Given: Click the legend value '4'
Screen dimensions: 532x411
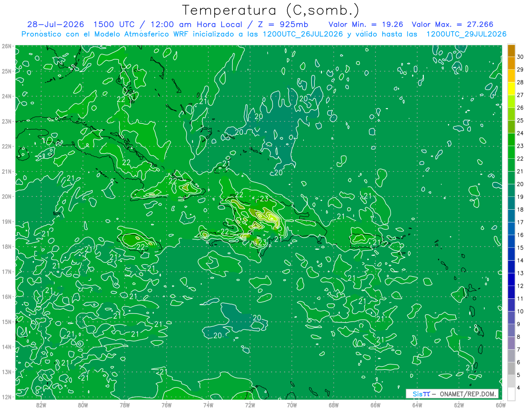Looking at the screenshot, I should [519, 388].
